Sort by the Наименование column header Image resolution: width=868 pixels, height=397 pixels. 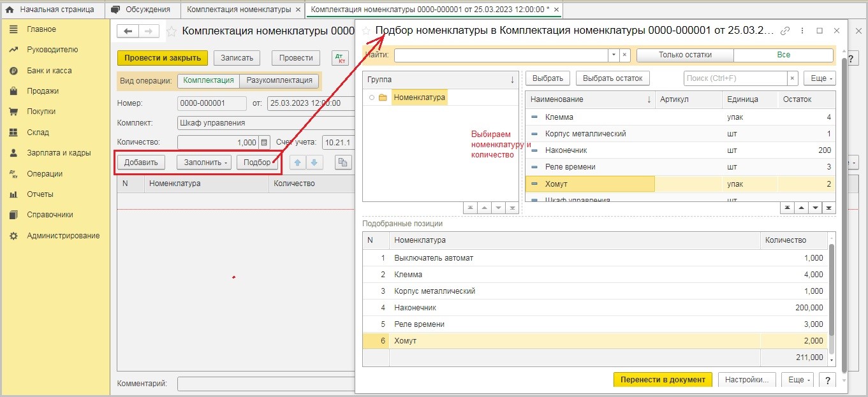click(591, 99)
